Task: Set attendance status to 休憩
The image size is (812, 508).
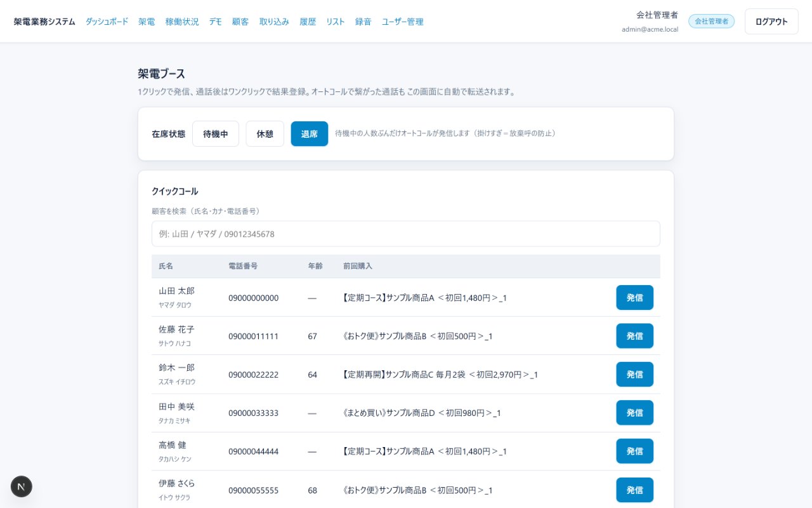Action: pos(265,134)
